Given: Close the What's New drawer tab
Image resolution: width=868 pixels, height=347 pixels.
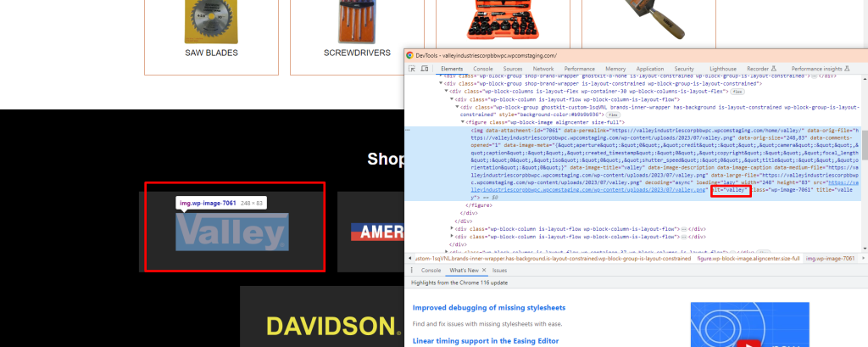Looking at the screenshot, I should coord(485,270).
